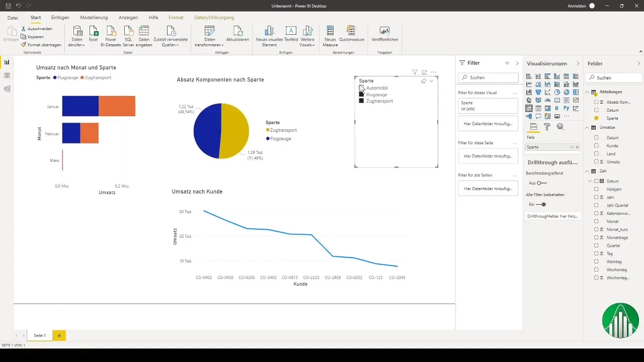Select the Q&A speech bubble visual icon
The height and width of the screenshot is (362, 644).
[x=538, y=116]
